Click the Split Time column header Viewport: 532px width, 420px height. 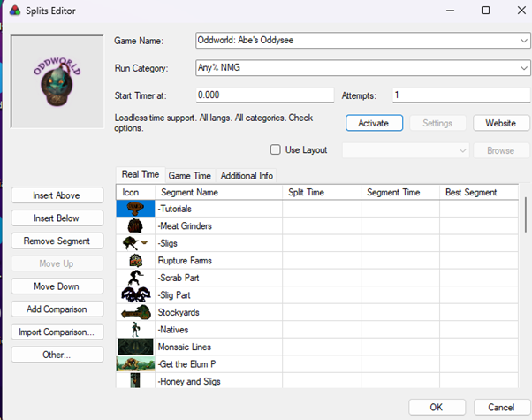click(x=322, y=192)
